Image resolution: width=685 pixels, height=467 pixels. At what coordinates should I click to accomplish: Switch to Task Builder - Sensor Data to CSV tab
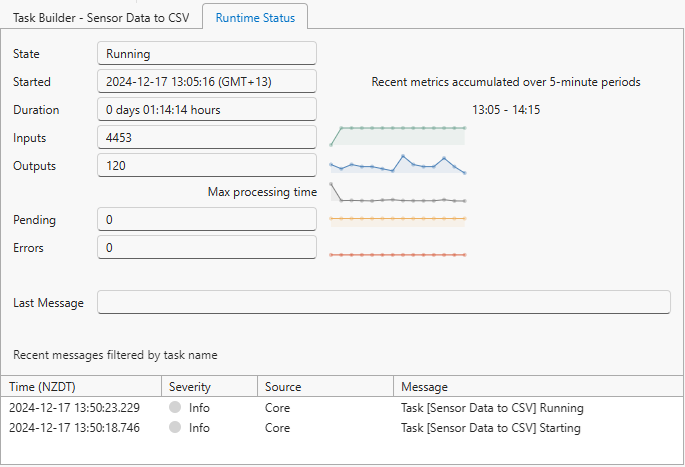(x=101, y=18)
